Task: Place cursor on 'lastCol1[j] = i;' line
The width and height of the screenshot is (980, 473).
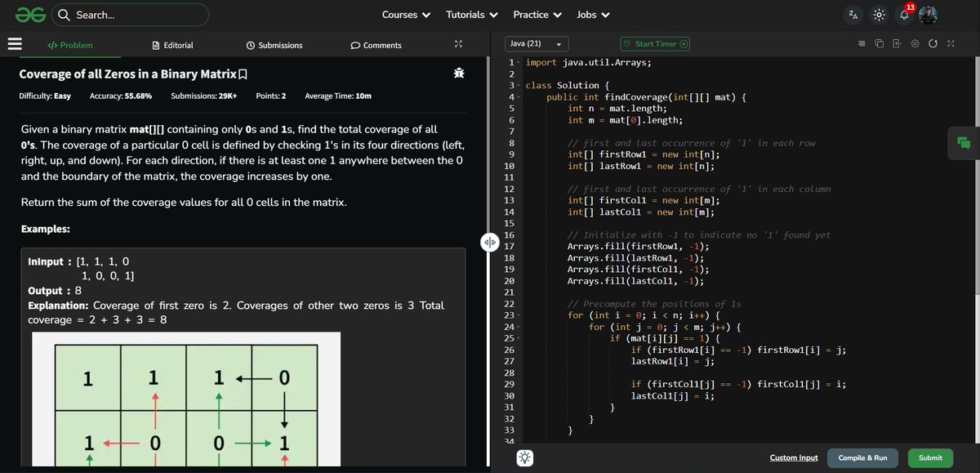Action: (673, 395)
